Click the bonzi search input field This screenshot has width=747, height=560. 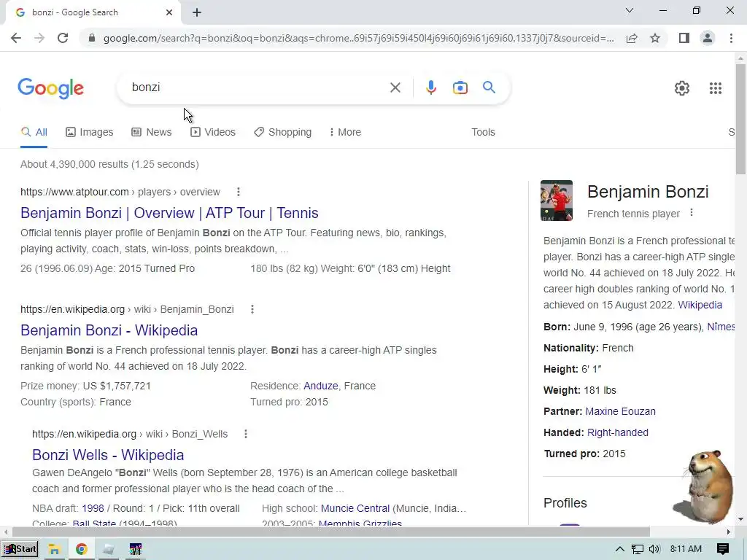click(258, 87)
